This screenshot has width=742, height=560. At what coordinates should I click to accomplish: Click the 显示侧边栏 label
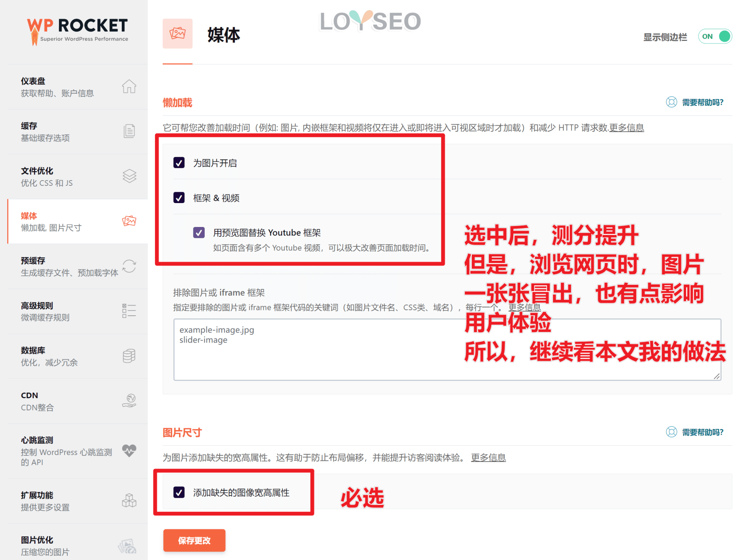[x=665, y=37]
